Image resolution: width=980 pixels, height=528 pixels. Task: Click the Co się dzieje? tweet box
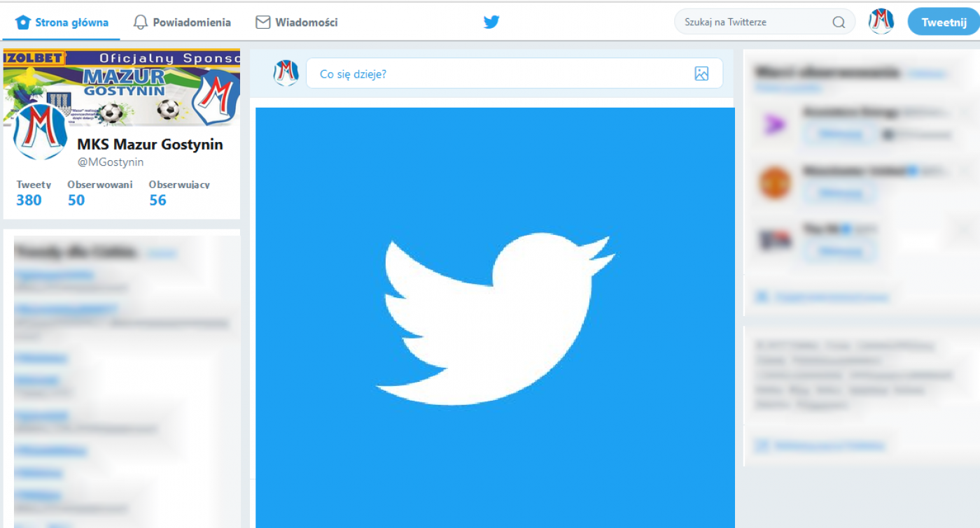[x=514, y=73]
